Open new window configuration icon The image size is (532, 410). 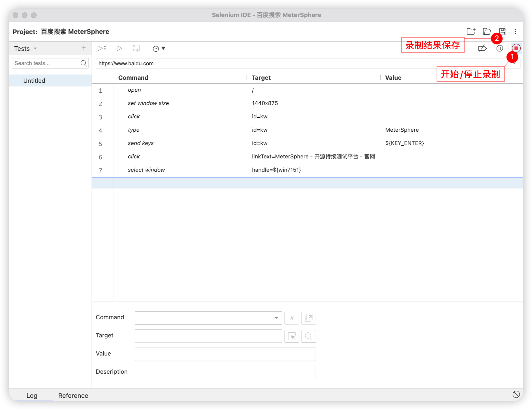[x=309, y=318]
